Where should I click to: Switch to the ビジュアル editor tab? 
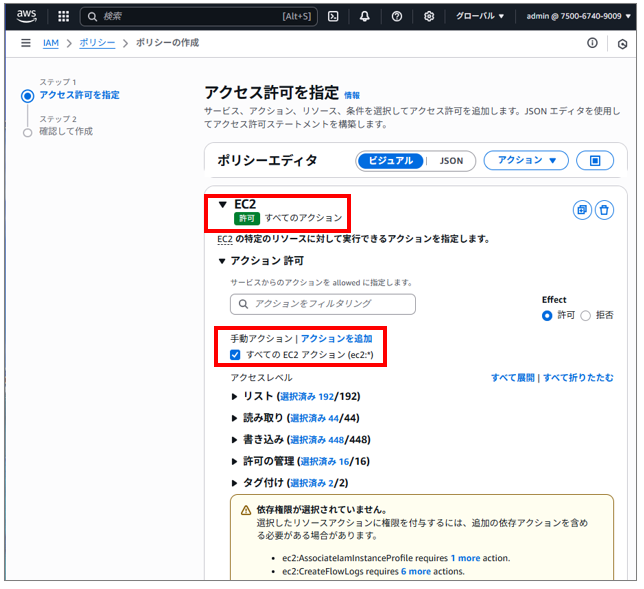(390, 161)
